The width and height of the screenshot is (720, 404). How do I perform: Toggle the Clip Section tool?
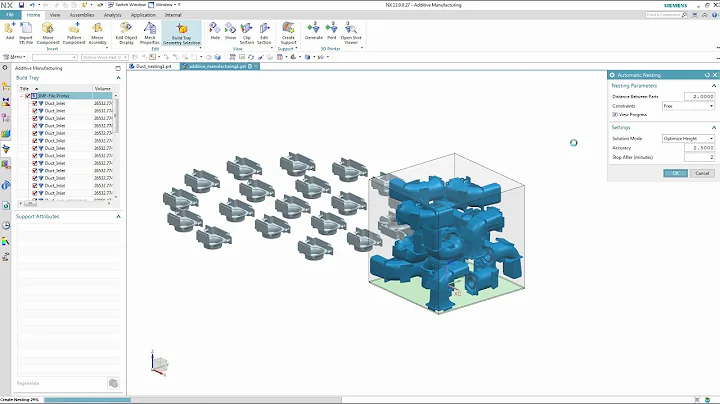pyautogui.click(x=247, y=33)
